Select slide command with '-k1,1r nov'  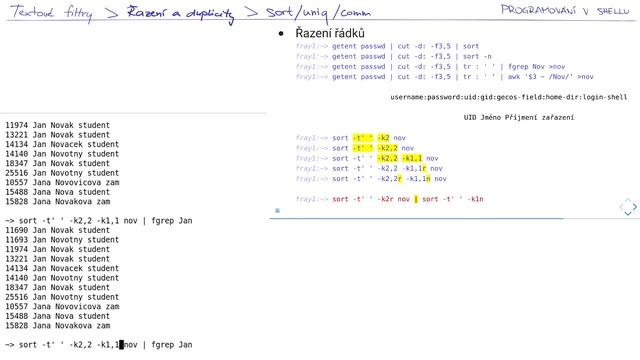[387, 169]
